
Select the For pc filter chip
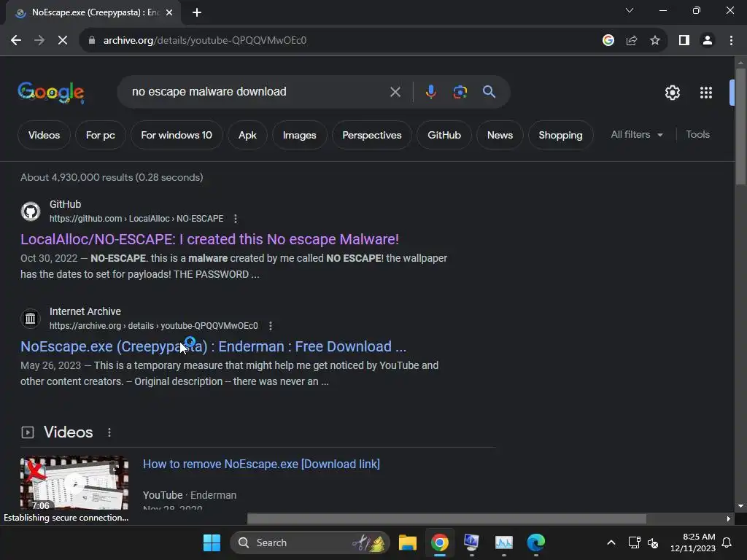(101, 135)
